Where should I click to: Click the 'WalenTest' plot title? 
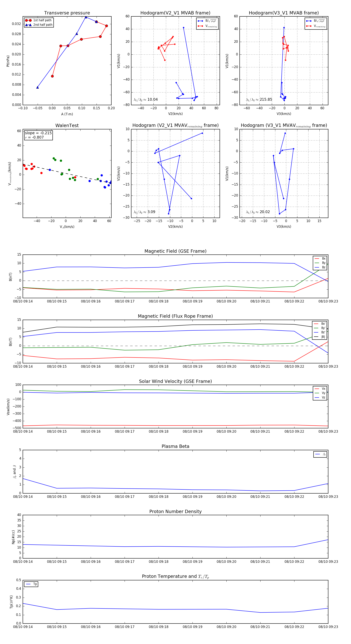[x=67, y=125]
